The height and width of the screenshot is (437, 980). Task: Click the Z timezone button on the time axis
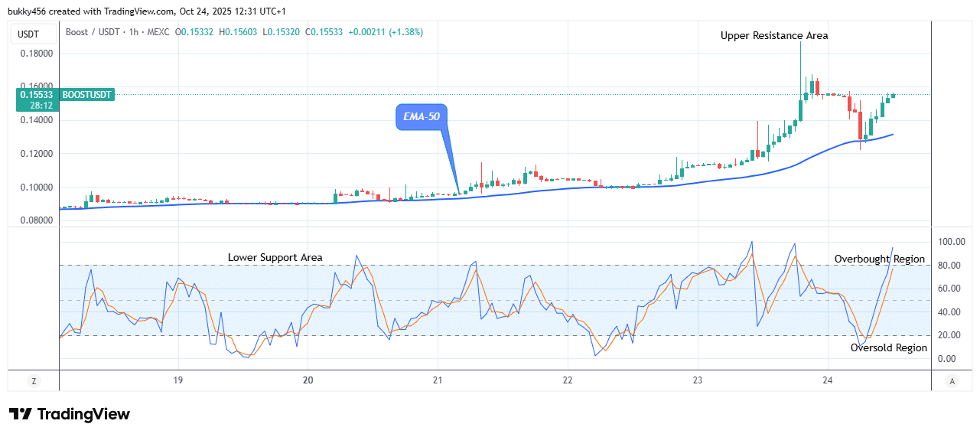click(x=34, y=380)
